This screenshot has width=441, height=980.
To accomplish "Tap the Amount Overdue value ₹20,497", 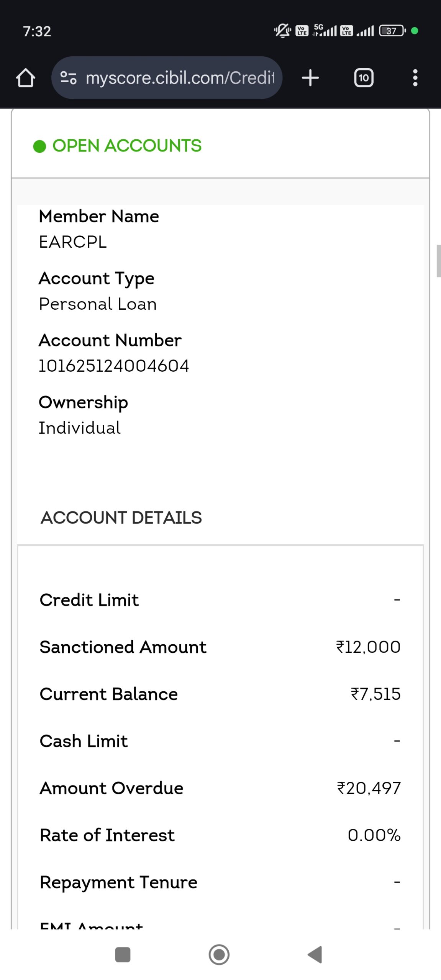I will pos(369,788).
